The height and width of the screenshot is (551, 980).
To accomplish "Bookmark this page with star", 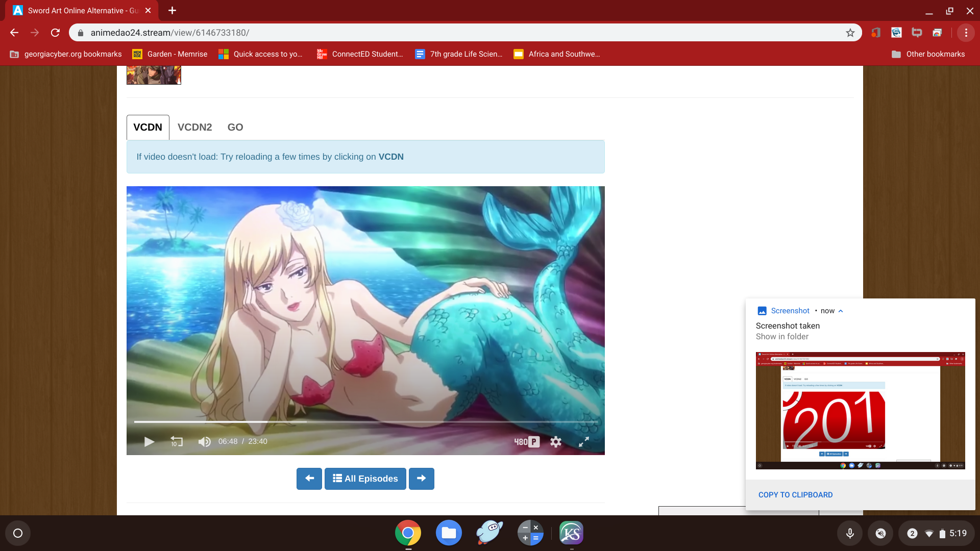I will point(850,33).
